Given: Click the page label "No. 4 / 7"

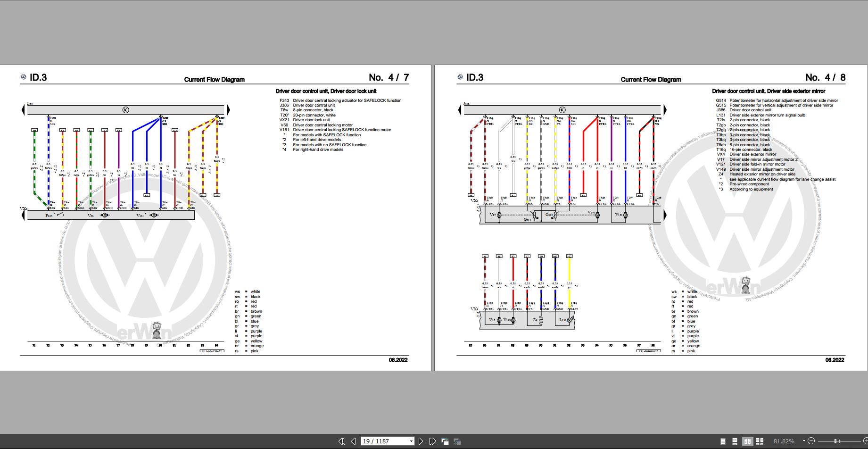Looking at the screenshot, I should pyautogui.click(x=389, y=78).
